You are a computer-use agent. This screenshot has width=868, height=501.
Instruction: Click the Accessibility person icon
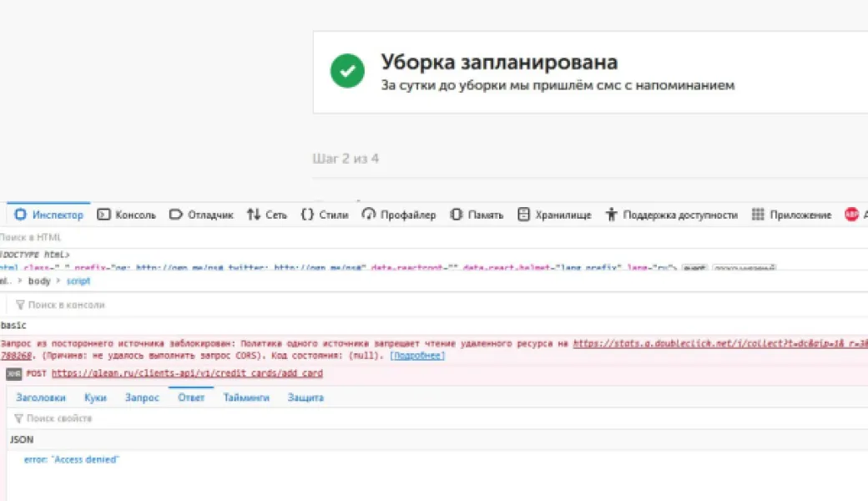(611, 215)
